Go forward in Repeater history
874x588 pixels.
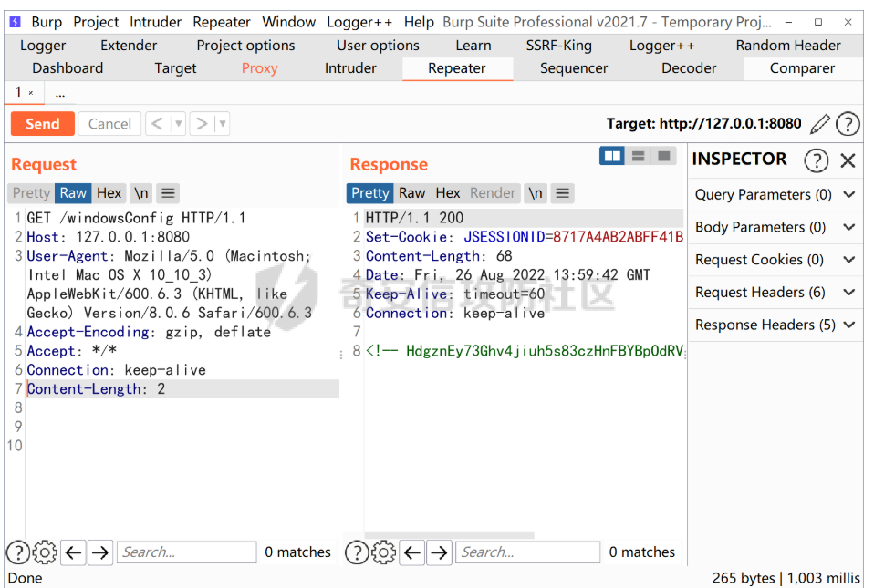202,124
